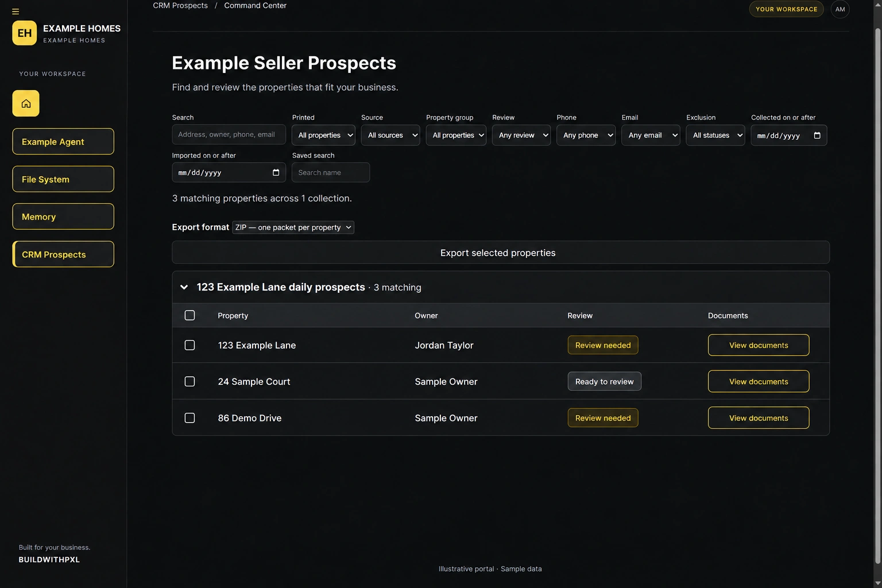Collapse the 123 Example Lane daily prospects group
882x588 pixels.
184,287
